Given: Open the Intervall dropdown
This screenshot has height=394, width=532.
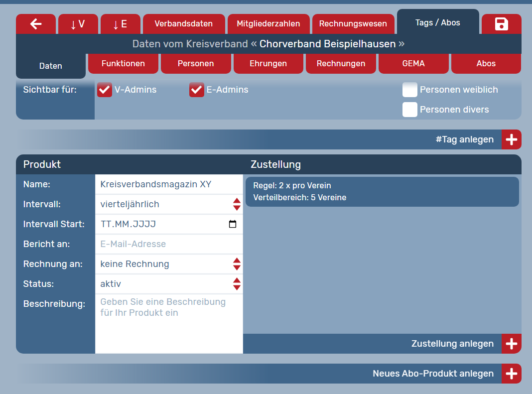Looking at the screenshot, I should point(169,204).
